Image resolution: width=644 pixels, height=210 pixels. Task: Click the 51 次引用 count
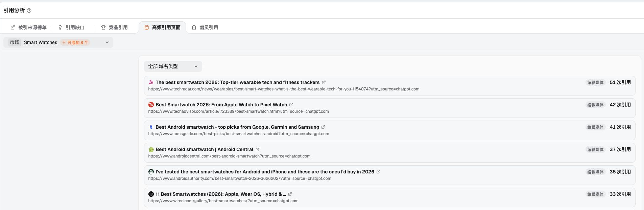pyautogui.click(x=620, y=82)
